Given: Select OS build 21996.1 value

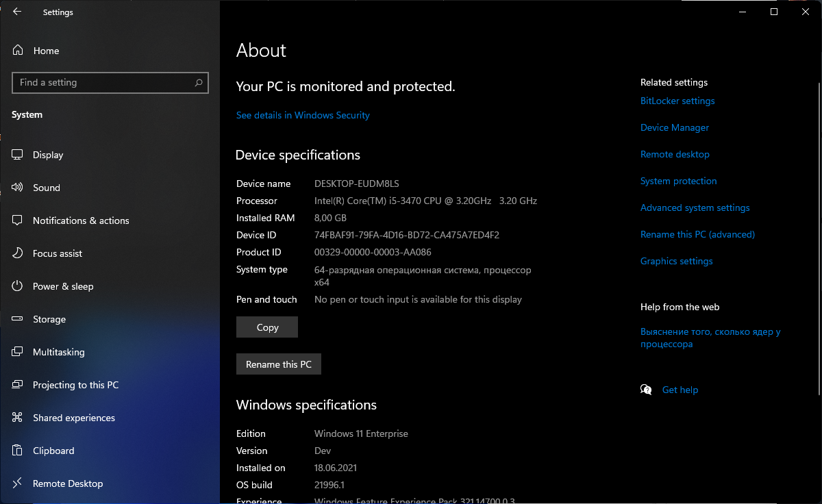Looking at the screenshot, I should coord(329,485).
